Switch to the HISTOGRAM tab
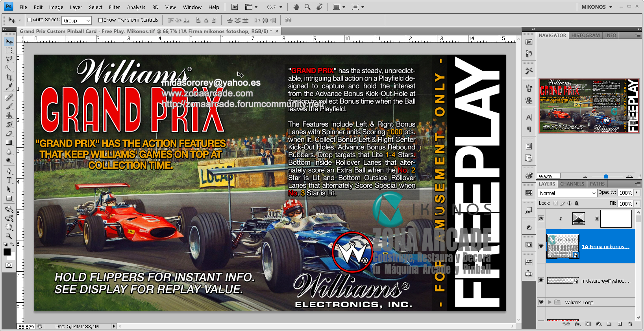Screen dimensions: 644x331 click(585, 35)
